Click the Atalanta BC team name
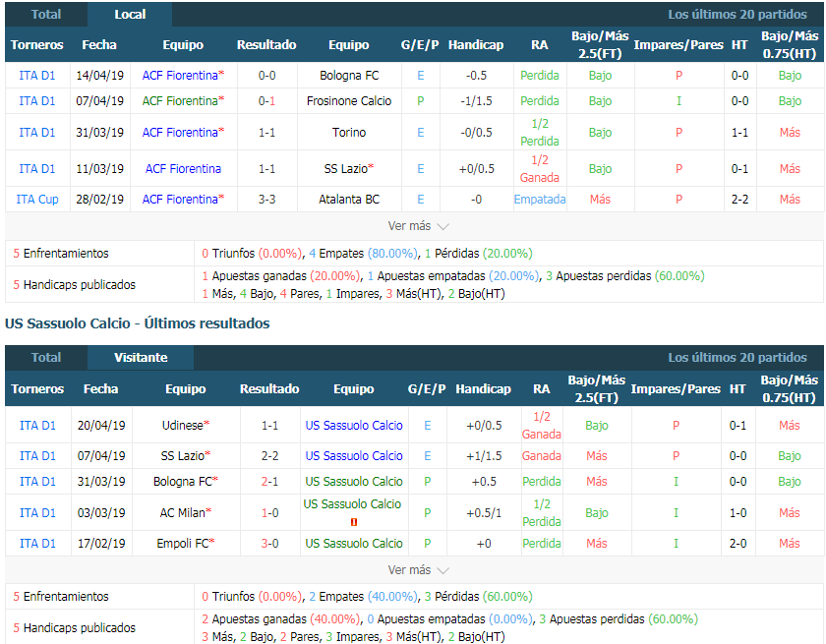The image size is (826, 644). (349, 199)
